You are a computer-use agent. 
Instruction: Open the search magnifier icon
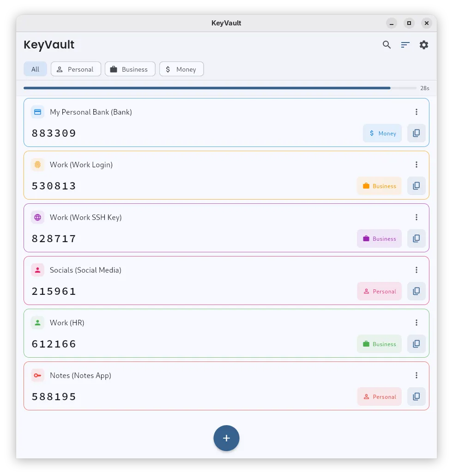pos(387,45)
